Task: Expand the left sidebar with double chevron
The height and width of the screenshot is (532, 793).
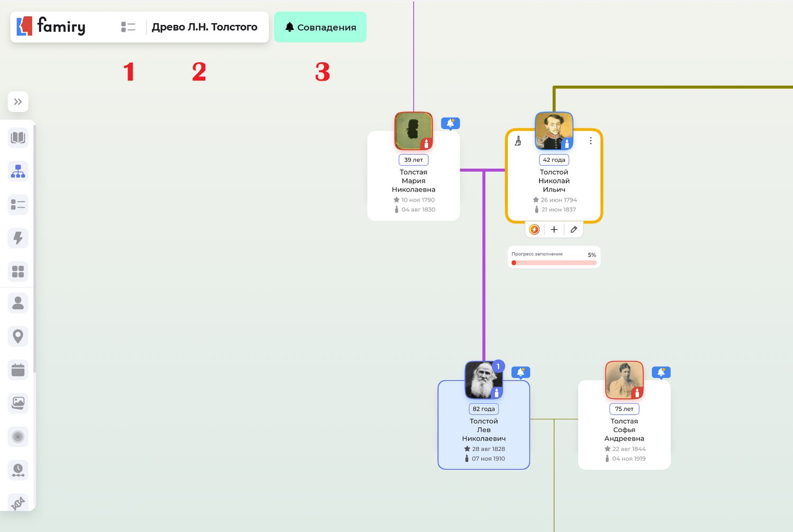Action: click(x=18, y=102)
